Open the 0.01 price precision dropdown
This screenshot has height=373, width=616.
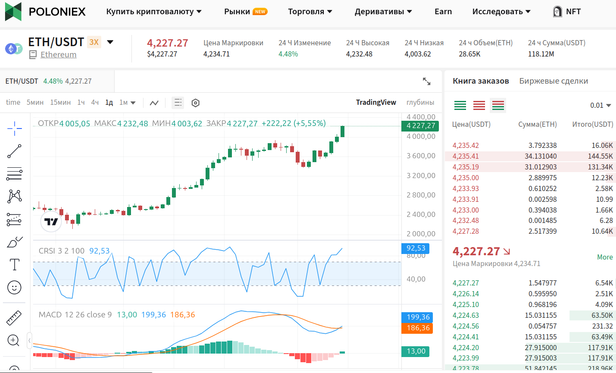coord(600,105)
